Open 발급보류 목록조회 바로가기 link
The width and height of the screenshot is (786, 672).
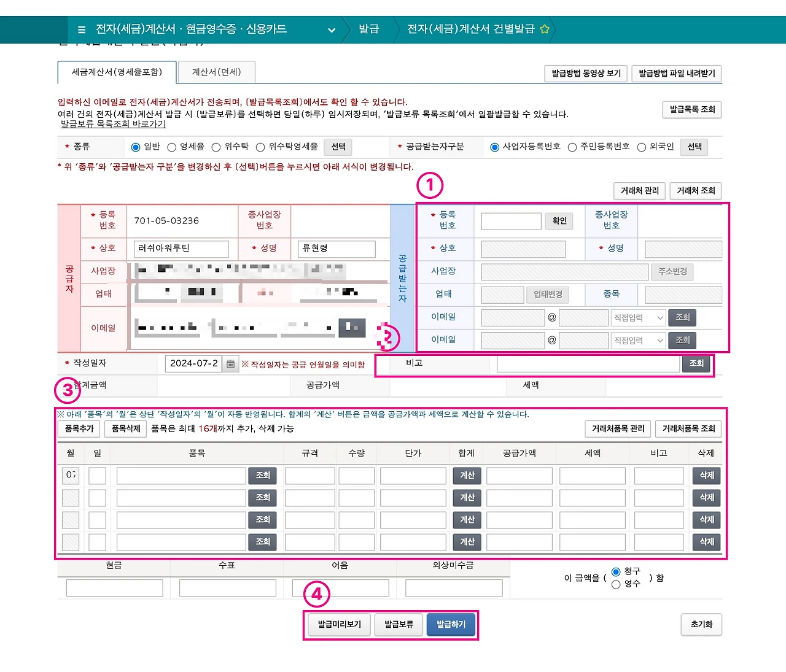[112, 123]
